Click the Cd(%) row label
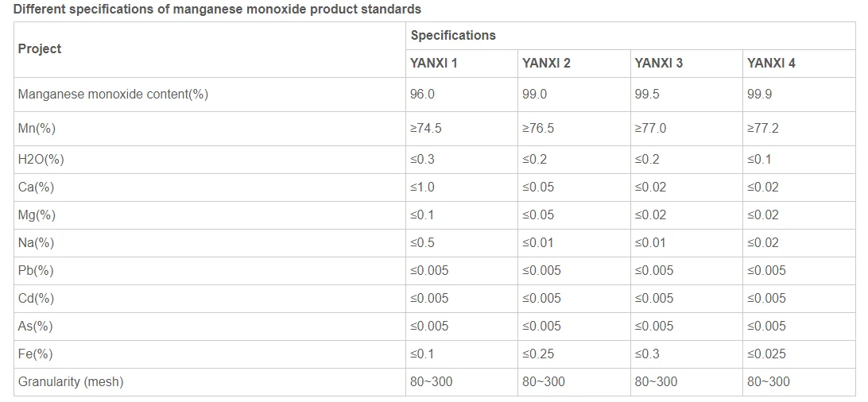Screen dimensions: 868x402 [36, 299]
